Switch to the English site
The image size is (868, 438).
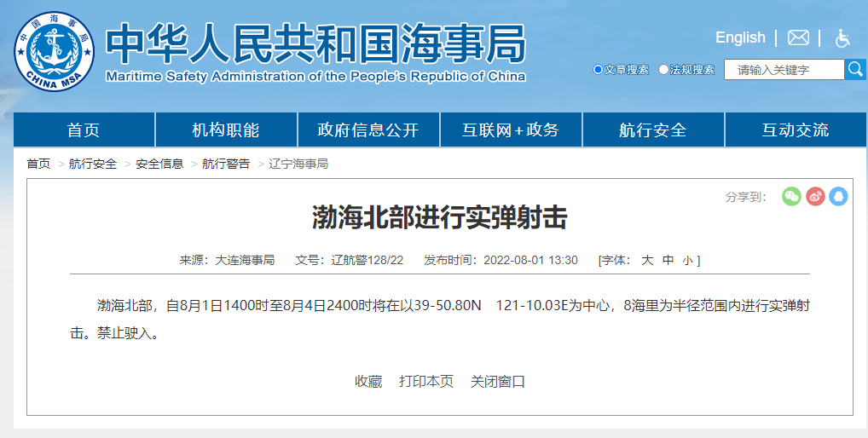pos(740,37)
